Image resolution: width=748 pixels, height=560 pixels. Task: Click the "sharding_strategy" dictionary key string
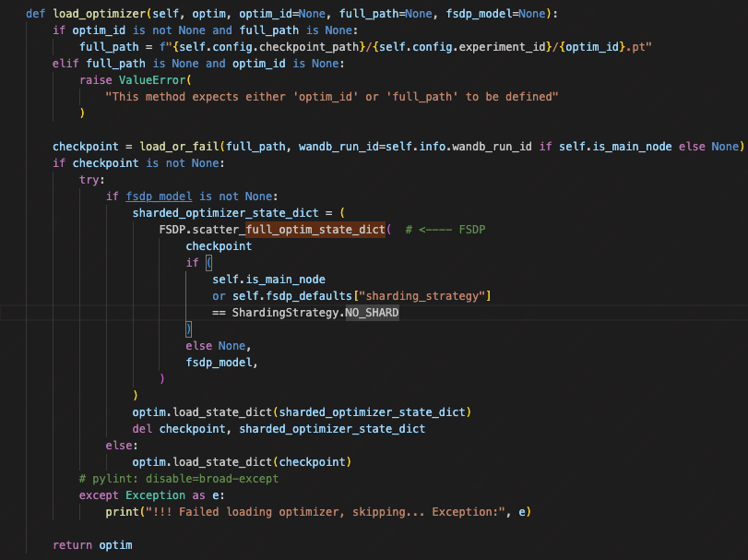[x=425, y=295]
